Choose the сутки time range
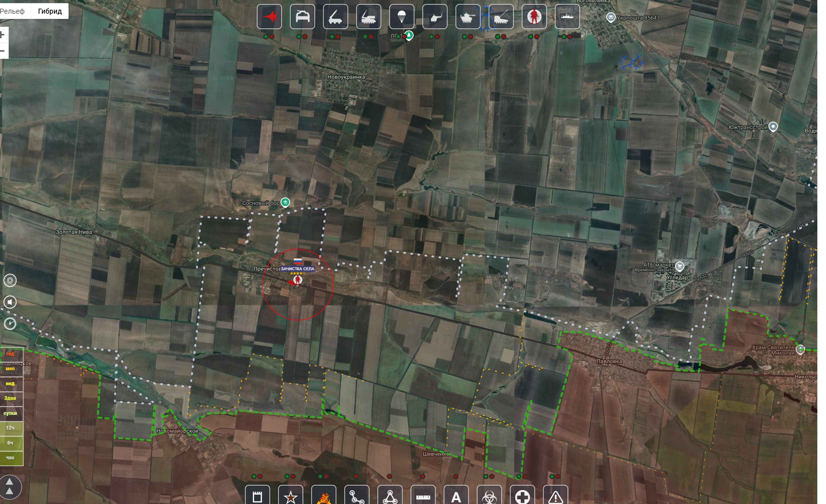 coord(11,413)
